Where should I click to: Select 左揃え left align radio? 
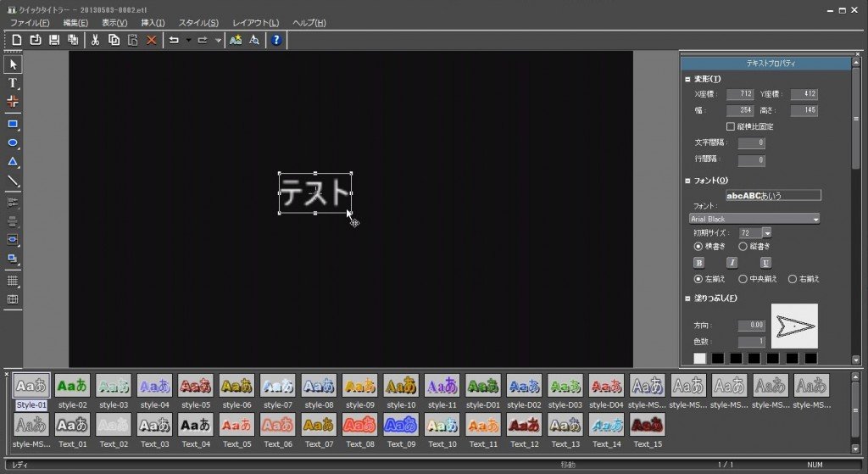(698, 279)
